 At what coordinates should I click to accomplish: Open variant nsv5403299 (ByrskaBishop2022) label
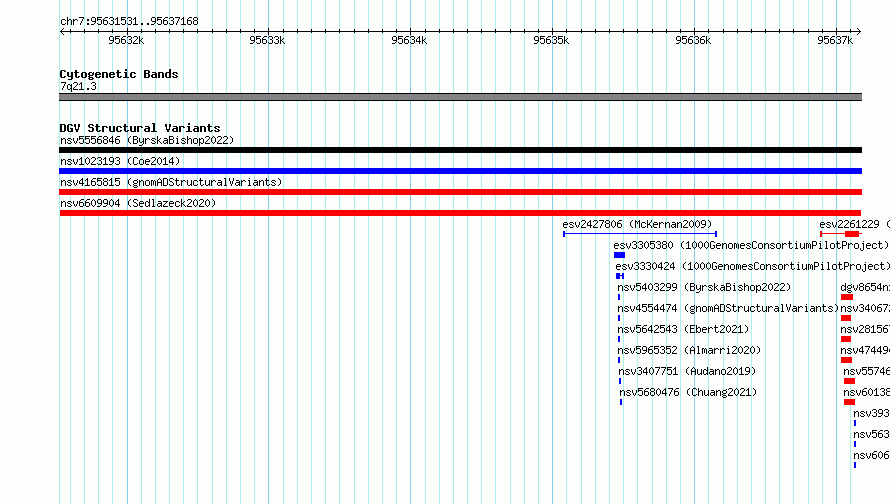point(704,287)
